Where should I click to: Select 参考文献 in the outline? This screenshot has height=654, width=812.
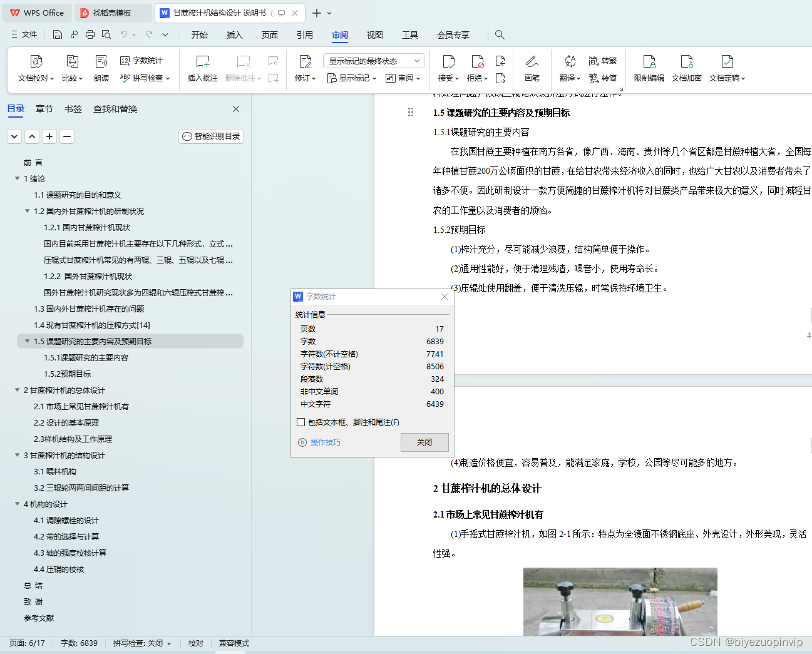pos(39,618)
